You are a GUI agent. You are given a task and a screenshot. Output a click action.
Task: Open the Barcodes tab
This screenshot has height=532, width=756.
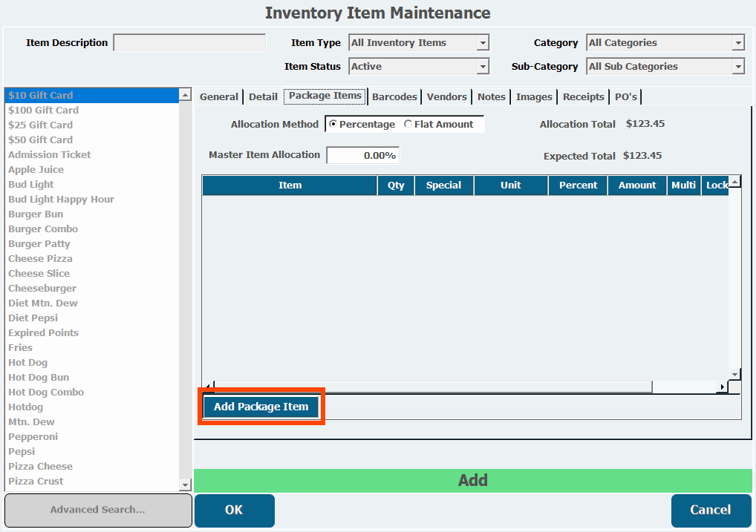point(395,96)
